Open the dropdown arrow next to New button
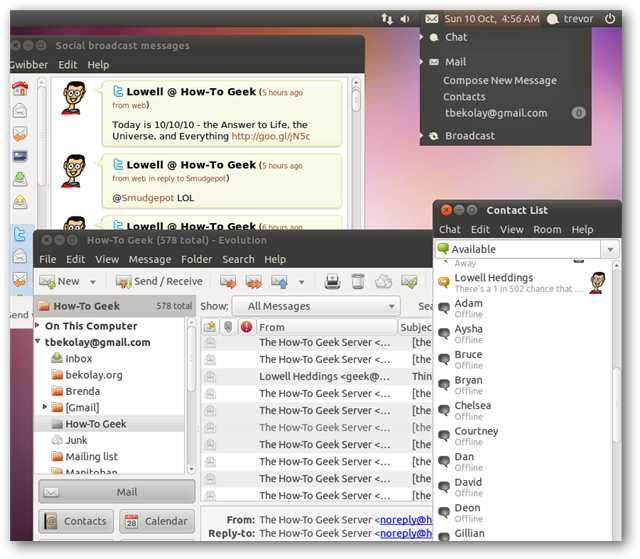 (x=93, y=282)
